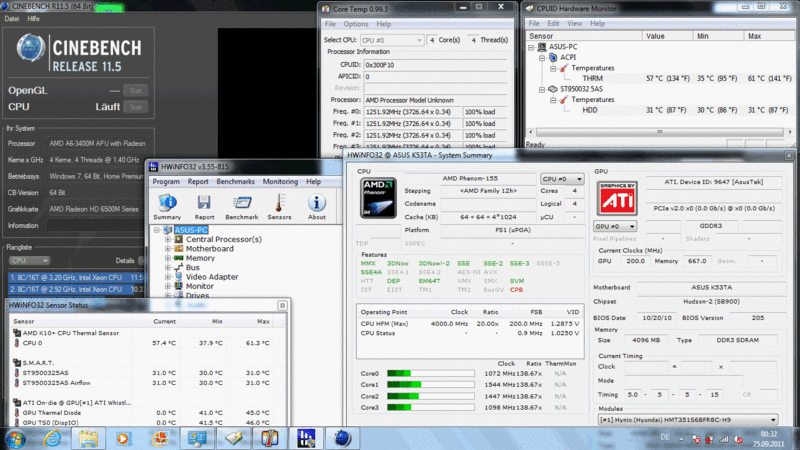The height and width of the screenshot is (450, 800).
Task: Open the Monitoring menu in HWiNFO32
Action: tap(280, 182)
